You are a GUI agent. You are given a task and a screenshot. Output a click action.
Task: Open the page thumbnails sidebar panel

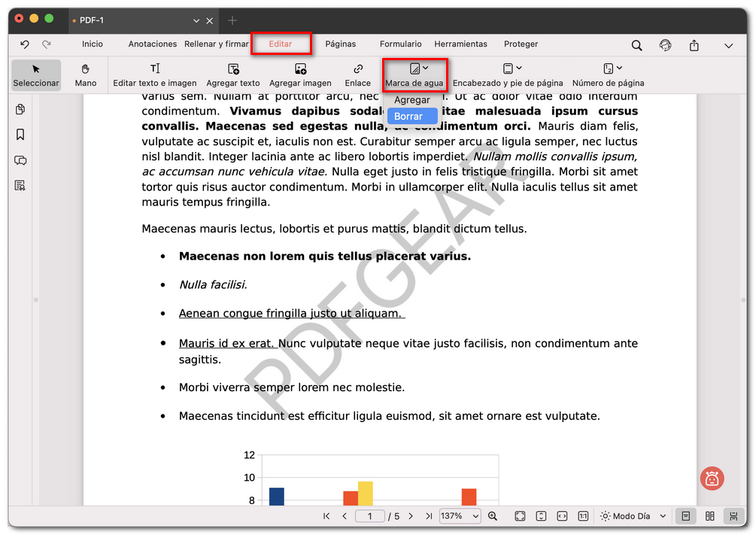pos(20,110)
